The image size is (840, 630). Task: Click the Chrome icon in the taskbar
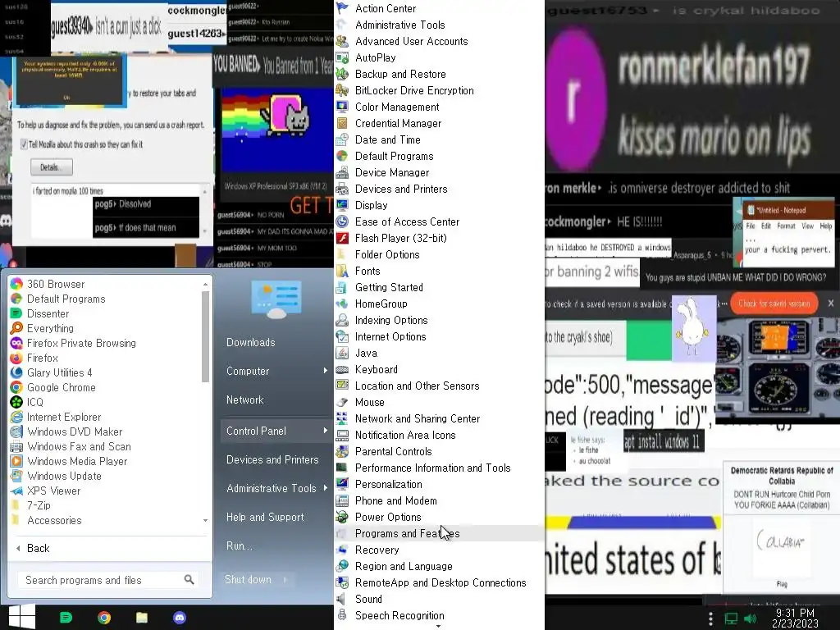click(104, 618)
